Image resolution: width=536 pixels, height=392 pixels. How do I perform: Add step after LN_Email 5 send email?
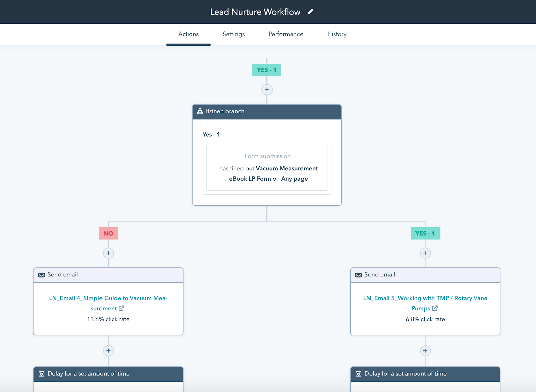point(425,351)
